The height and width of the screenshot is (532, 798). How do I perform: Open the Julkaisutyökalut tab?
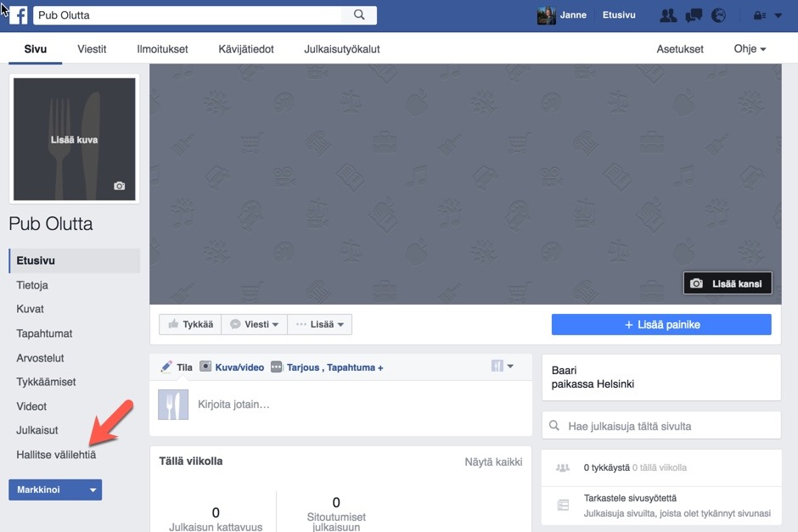pyautogui.click(x=342, y=49)
